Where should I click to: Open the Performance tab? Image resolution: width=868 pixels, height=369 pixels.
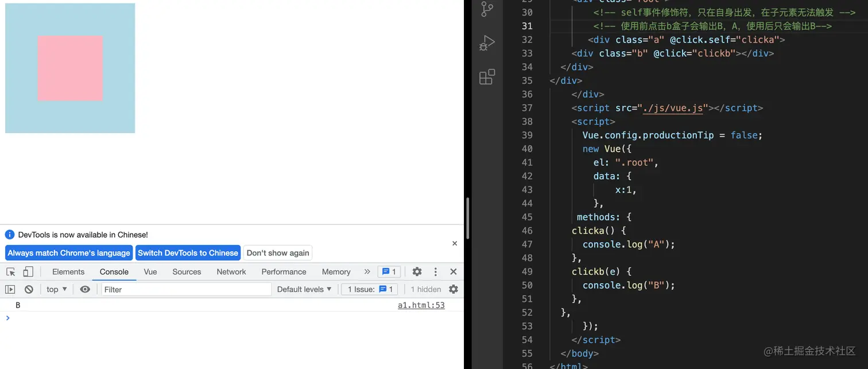tap(284, 272)
